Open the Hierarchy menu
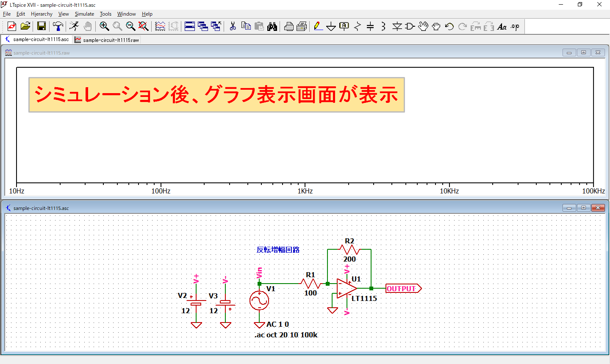The width and height of the screenshot is (610, 364). pos(42,14)
